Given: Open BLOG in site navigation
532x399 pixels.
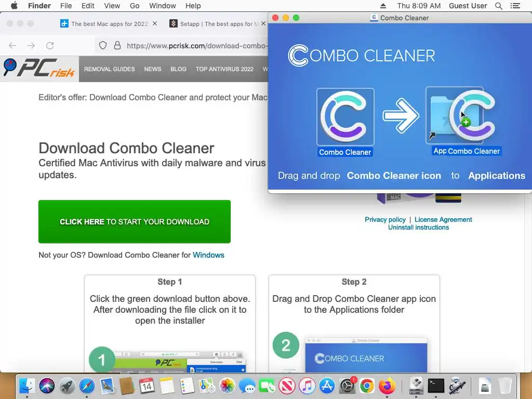Looking at the screenshot, I should tap(179, 69).
